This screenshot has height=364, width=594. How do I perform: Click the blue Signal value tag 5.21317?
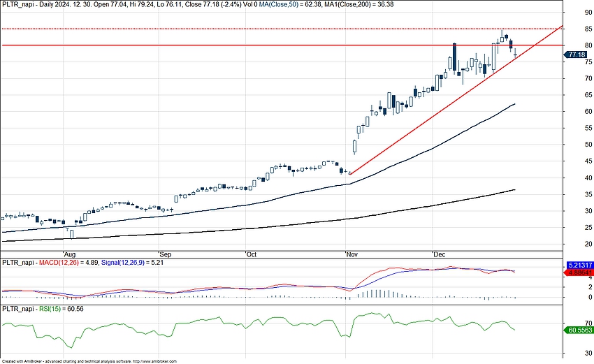coord(579,265)
